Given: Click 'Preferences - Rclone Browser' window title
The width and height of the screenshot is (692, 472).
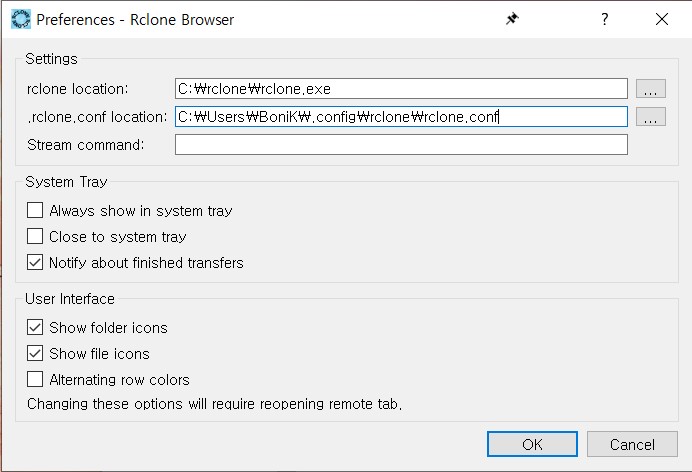Looking at the screenshot, I should [x=135, y=20].
